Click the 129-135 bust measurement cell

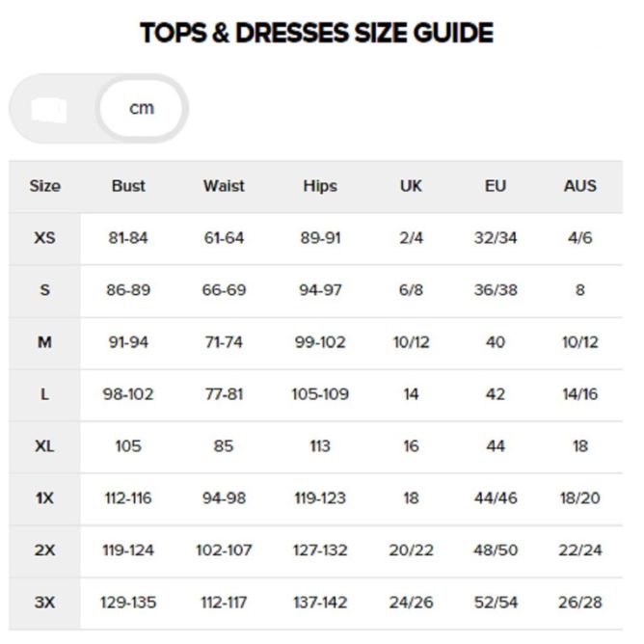(x=128, y=603)
